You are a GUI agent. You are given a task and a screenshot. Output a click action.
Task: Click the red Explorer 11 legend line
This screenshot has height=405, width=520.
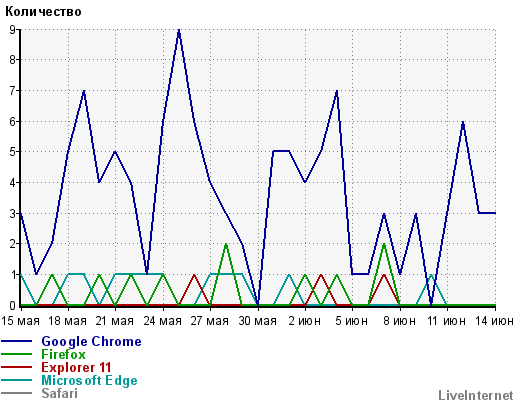click(17, 367)
